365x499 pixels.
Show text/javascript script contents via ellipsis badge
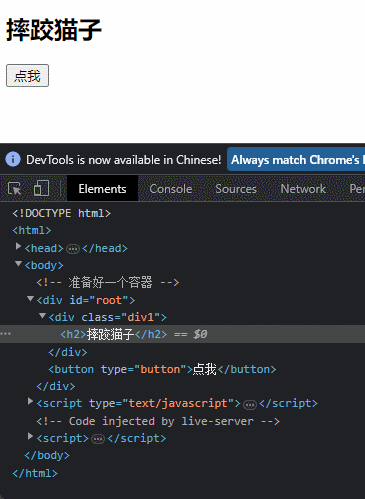click(x=250, y=405)
